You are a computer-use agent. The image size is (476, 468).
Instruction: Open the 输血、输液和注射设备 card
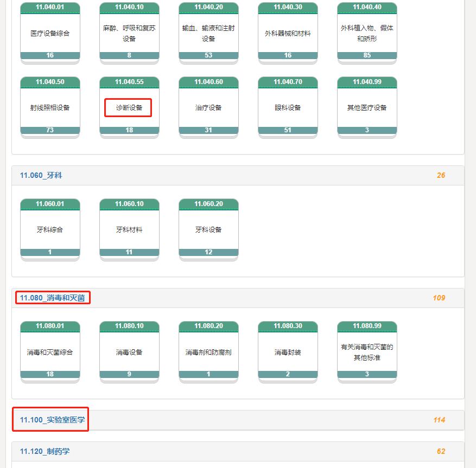coord(208,34)
